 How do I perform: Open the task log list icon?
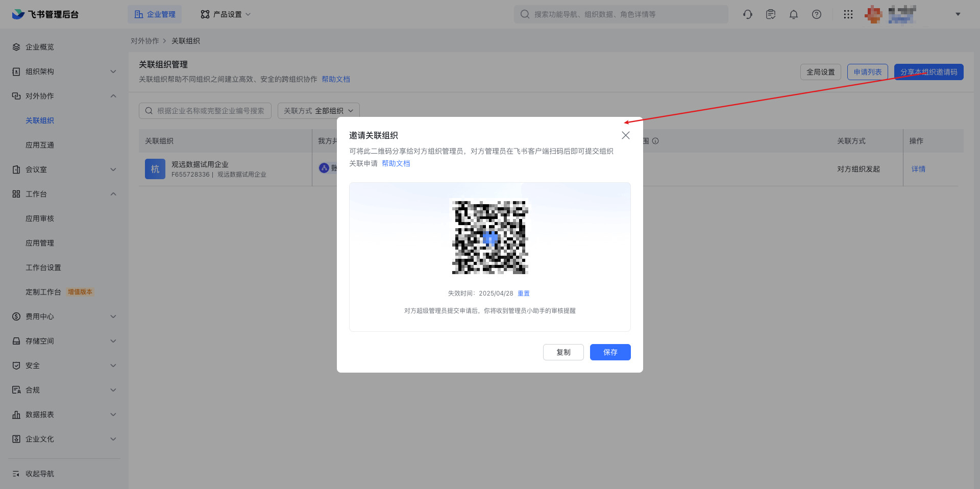771,14
